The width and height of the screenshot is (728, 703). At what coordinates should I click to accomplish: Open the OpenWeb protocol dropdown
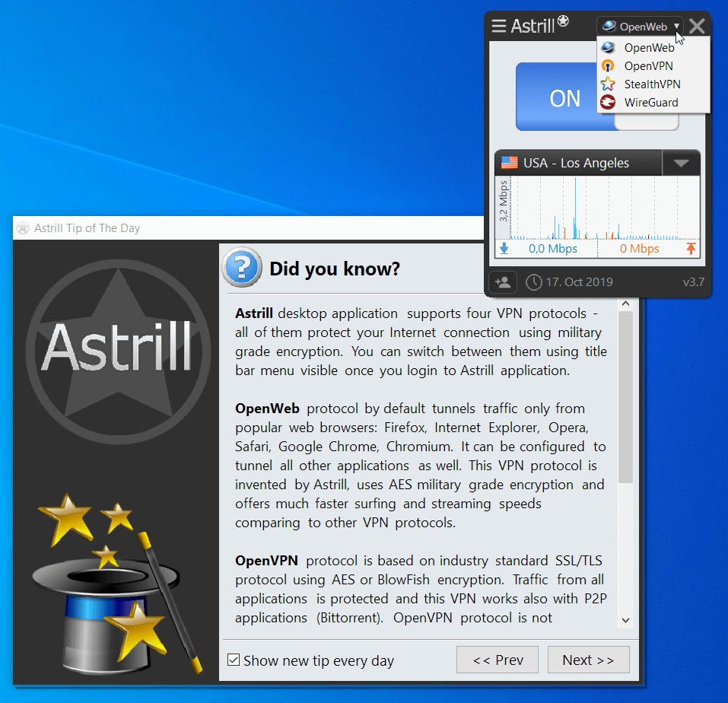[x=641, y=27]
